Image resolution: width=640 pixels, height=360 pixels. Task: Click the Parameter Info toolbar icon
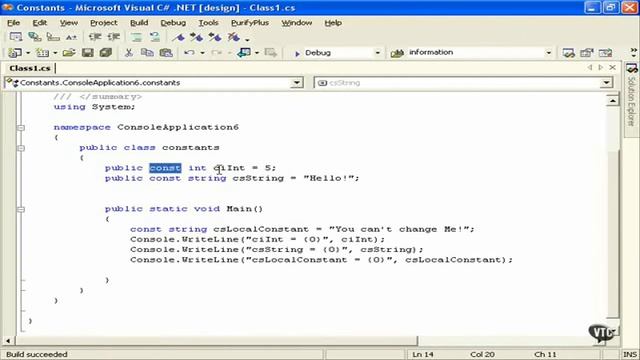[x=35, y=37]
